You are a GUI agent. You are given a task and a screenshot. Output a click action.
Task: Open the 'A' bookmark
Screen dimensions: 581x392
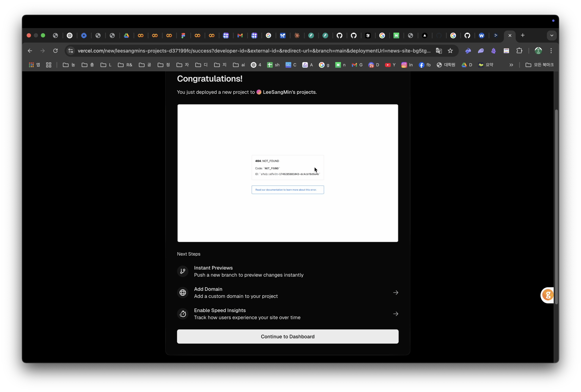coord(308,65)
